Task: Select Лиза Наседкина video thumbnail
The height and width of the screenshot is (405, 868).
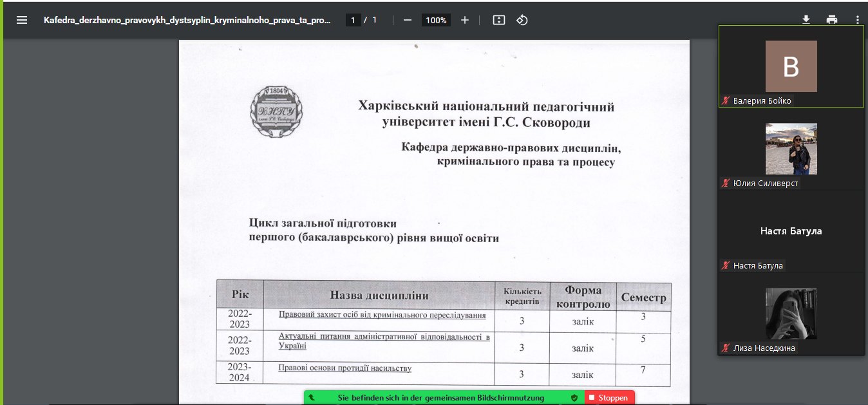Action: (x=791, y=314)
